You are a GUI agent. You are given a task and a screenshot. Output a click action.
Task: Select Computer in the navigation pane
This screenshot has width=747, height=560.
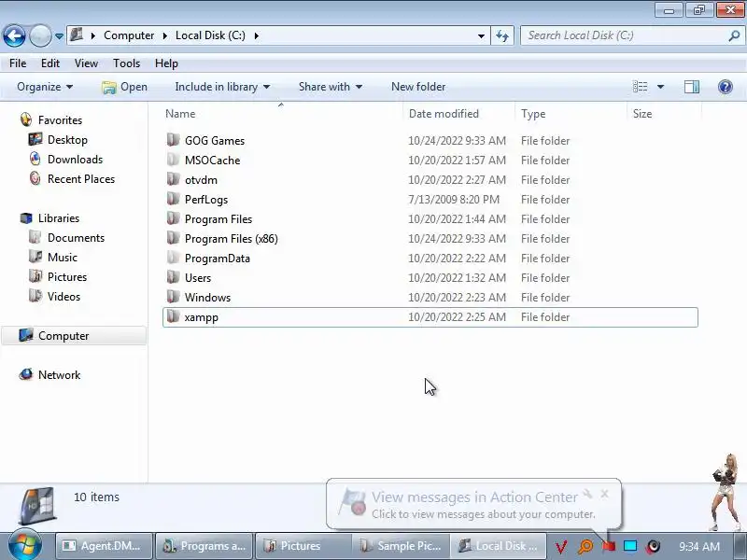pos(74,336)
